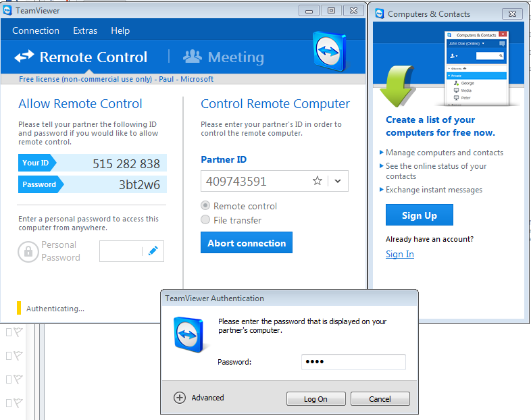The image size is (531, 420).
Task: Click the free license notice link
Action: point(116,79)
